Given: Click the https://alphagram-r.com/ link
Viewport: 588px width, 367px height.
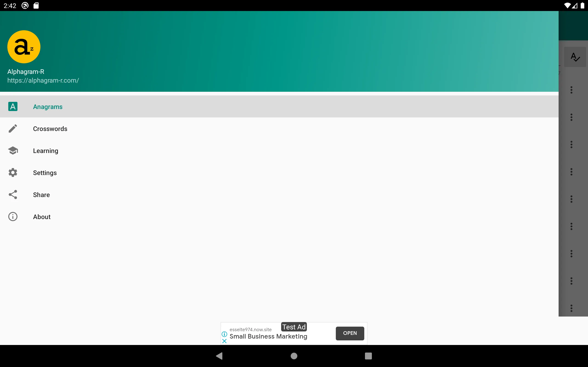Looking at the screenshot, I should [43, 80].
